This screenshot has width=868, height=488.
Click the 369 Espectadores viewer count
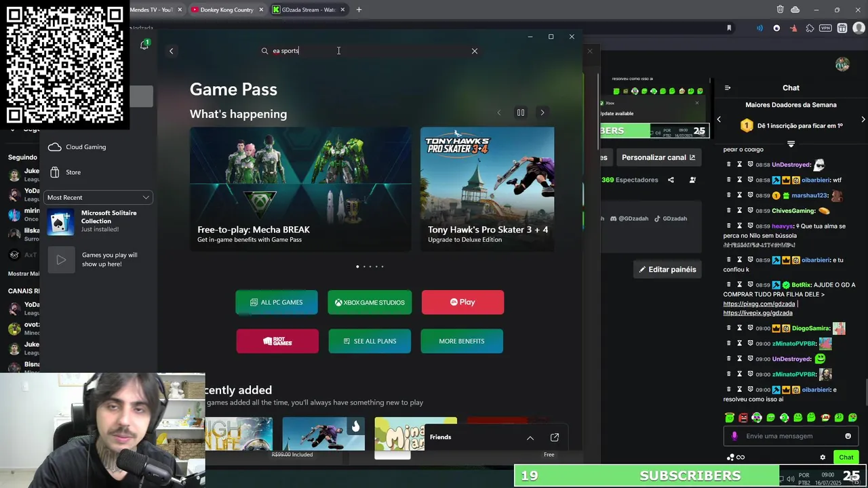pyautogui.click(x=630, y=180)
